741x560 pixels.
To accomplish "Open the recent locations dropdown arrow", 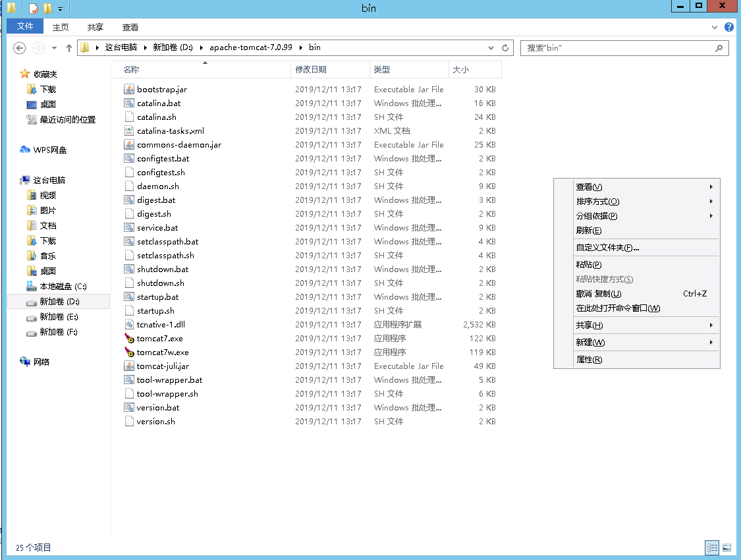I will coord(54,48).
